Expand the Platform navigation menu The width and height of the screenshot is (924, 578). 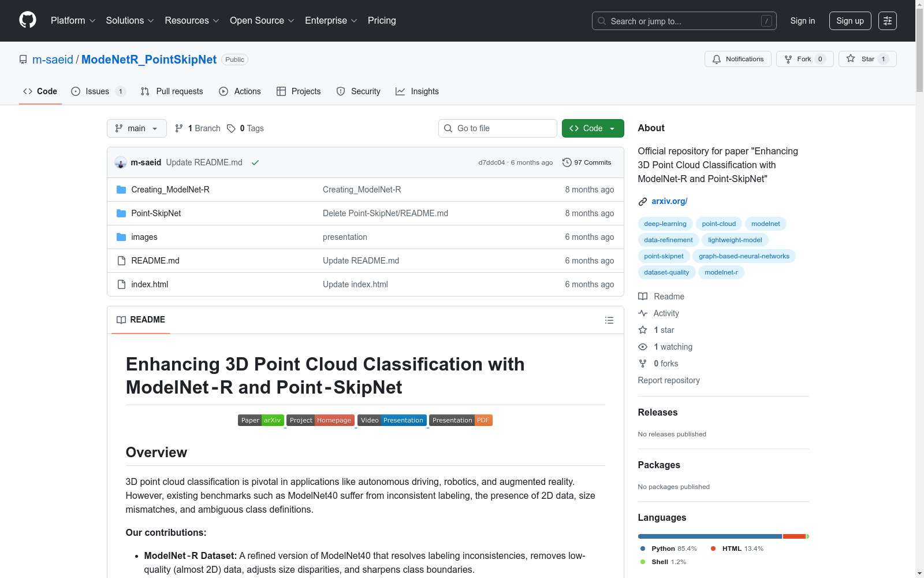tap(73, 21)
